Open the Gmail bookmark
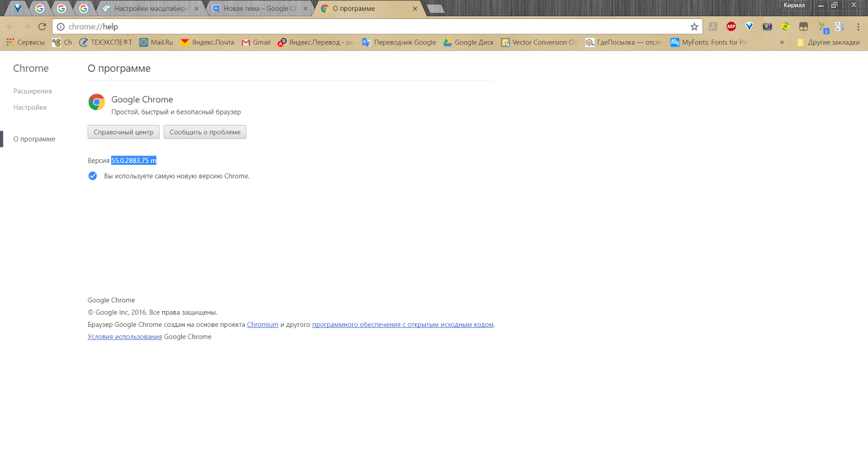 (x=256, y=42)
